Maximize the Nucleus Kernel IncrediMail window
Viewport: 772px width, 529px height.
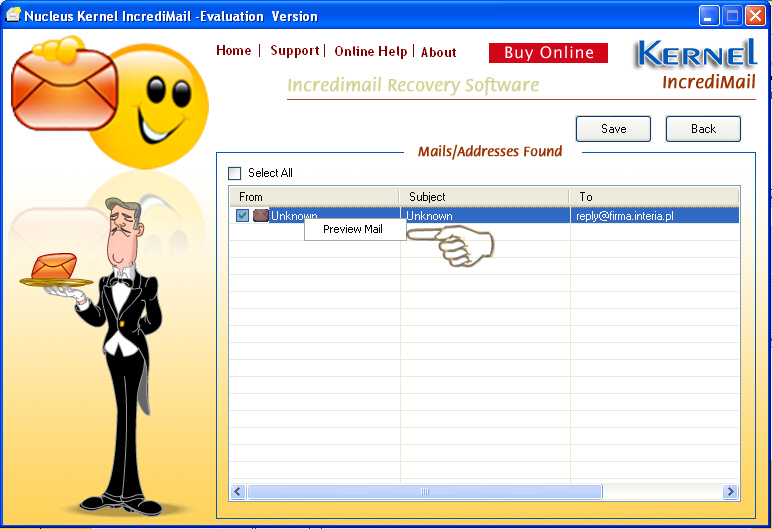pos(732,16)
